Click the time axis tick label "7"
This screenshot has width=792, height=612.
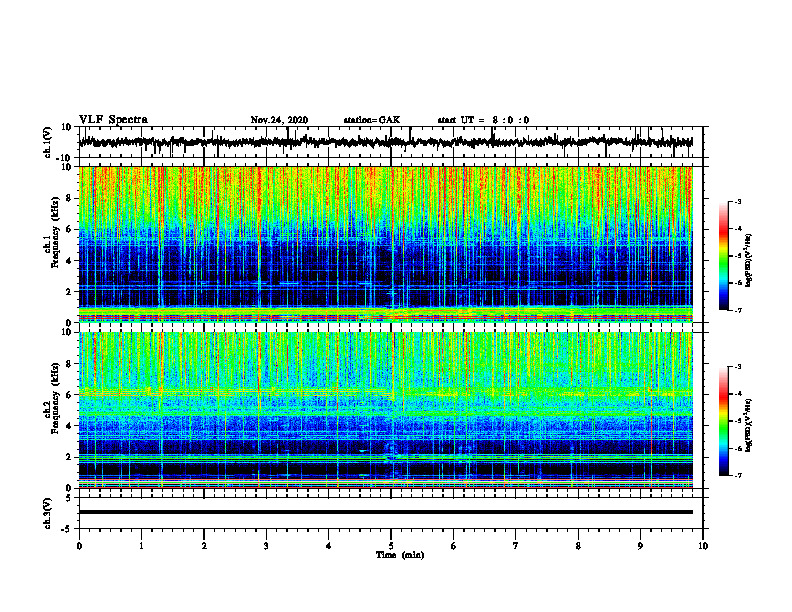[x=516, y=546]
